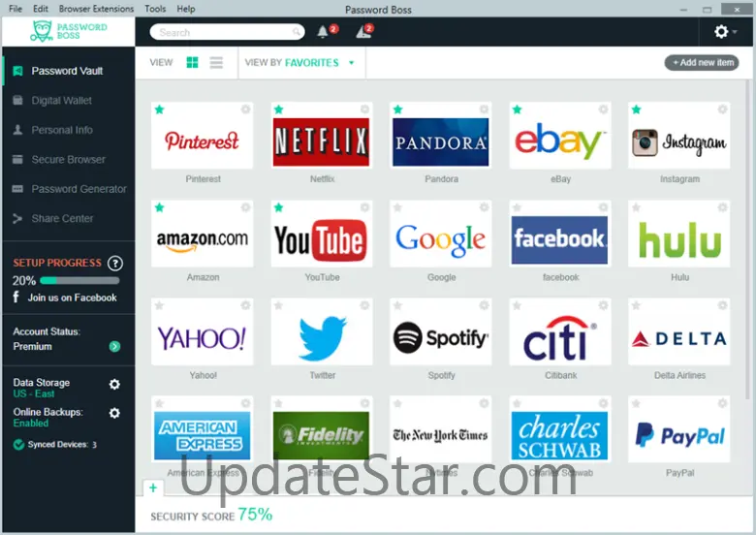The height and width of the screenshot is (535, 756).
Task: Open the gear on the Hulu tile
Action: [722, 207]
